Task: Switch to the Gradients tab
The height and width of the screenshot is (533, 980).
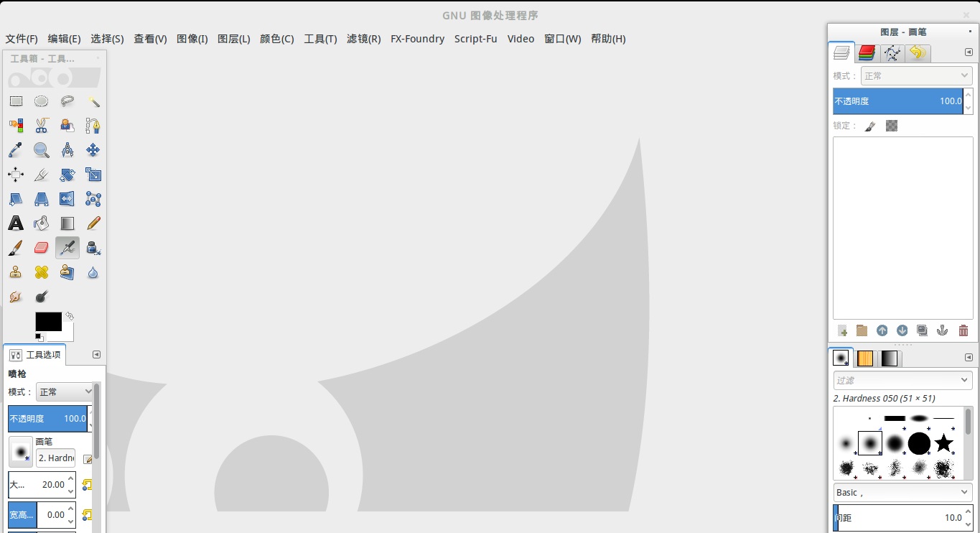Action: pos(890,358)
